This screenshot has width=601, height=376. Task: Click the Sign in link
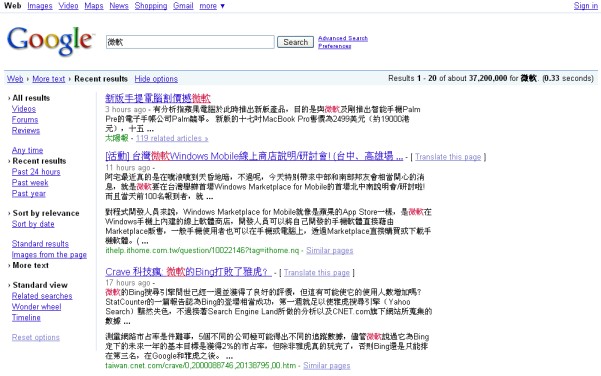(x=586, y=6)
